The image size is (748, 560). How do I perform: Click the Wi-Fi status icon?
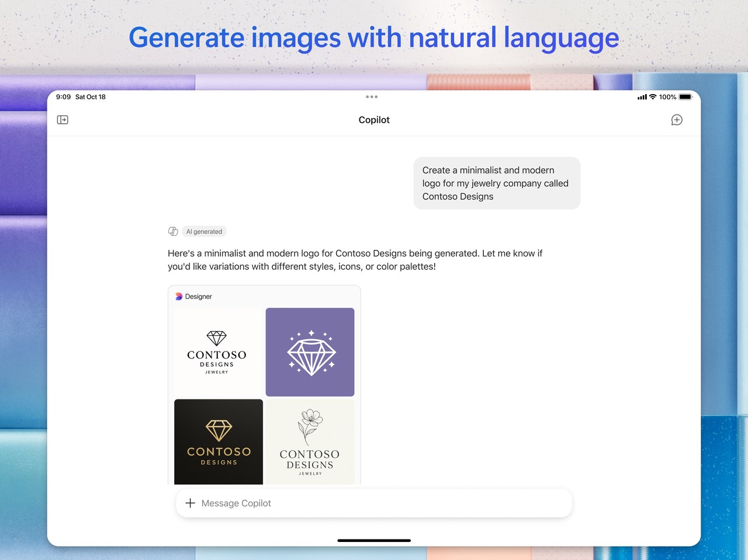[x=653, y=97]
